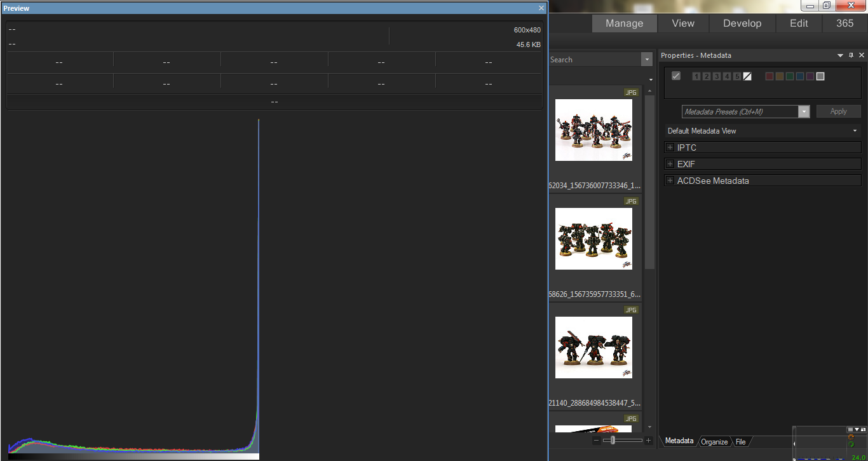Click the JPG badge on thumbnail 62034
This screenshot has width=868, height=461.
point(630,92)
